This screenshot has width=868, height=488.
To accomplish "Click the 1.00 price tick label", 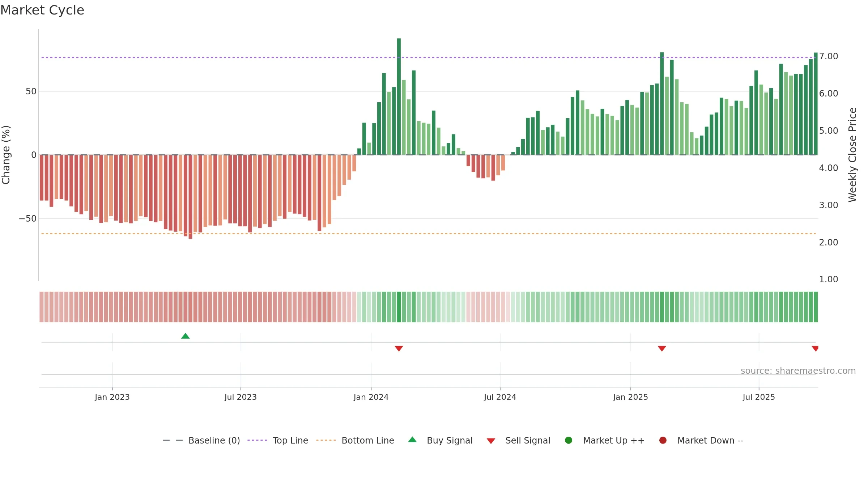I will click(829, 279).
